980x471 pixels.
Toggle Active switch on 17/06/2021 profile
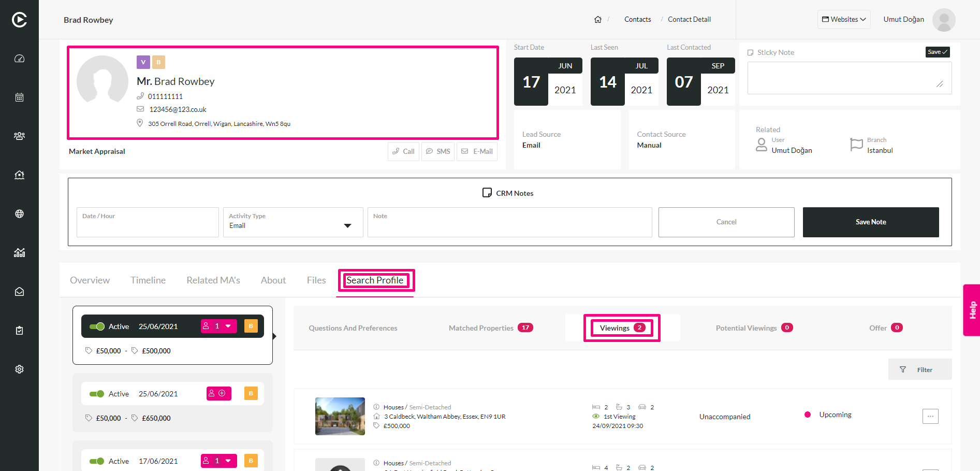click(x=97, y=461)
